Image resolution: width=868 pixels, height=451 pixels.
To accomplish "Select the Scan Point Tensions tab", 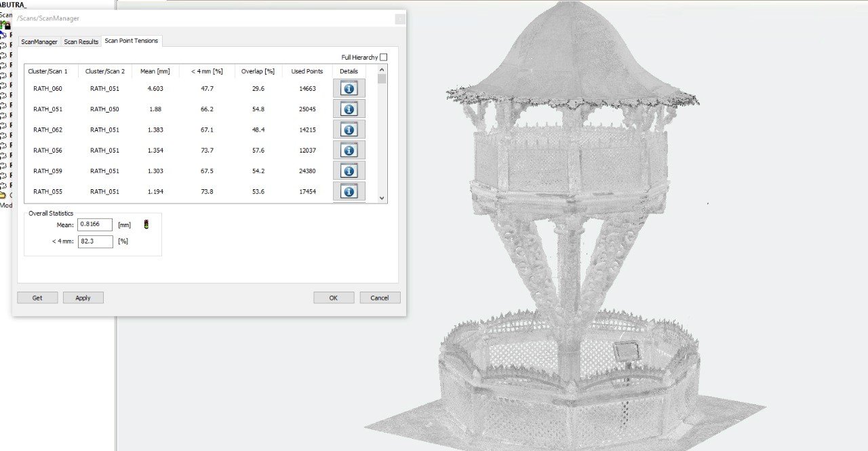I will (132, 41).
